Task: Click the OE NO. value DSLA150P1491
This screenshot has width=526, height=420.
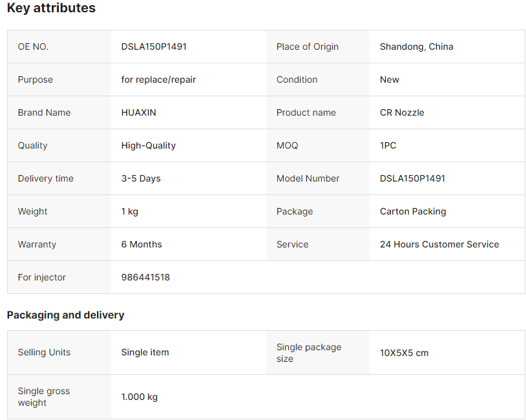Action: [154, 47]
